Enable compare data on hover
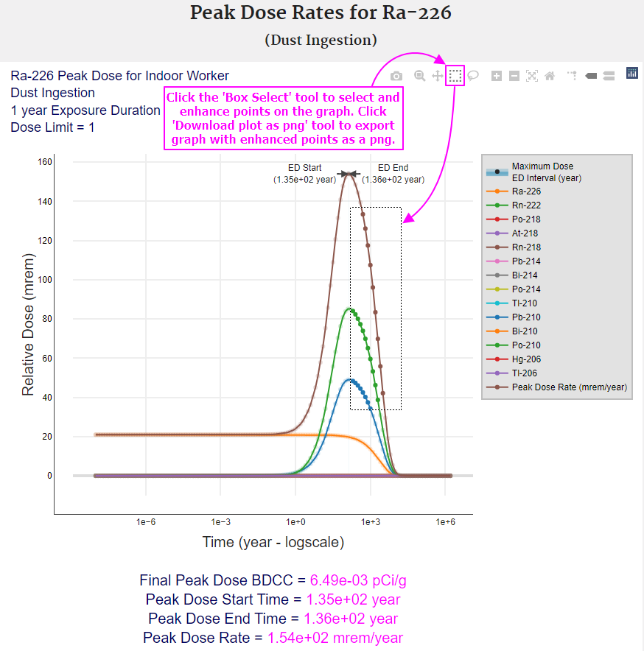This screenshot has width=644, height=651. point(609,76)
